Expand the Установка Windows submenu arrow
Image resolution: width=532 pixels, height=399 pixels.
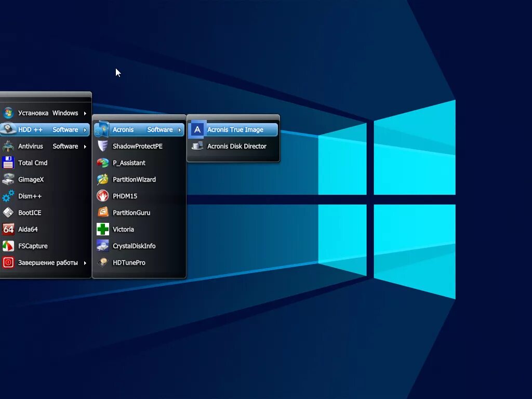[x=85, y=113]
